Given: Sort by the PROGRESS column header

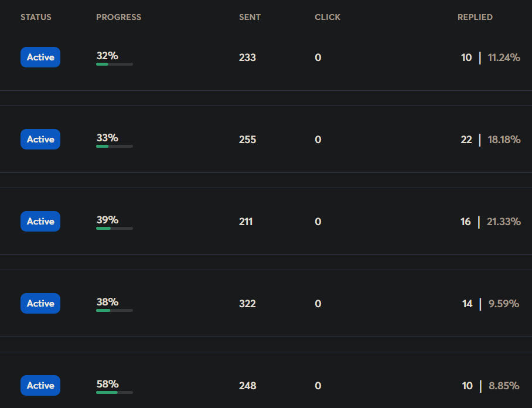Looking at the screenshot, I should click(118, 17).
